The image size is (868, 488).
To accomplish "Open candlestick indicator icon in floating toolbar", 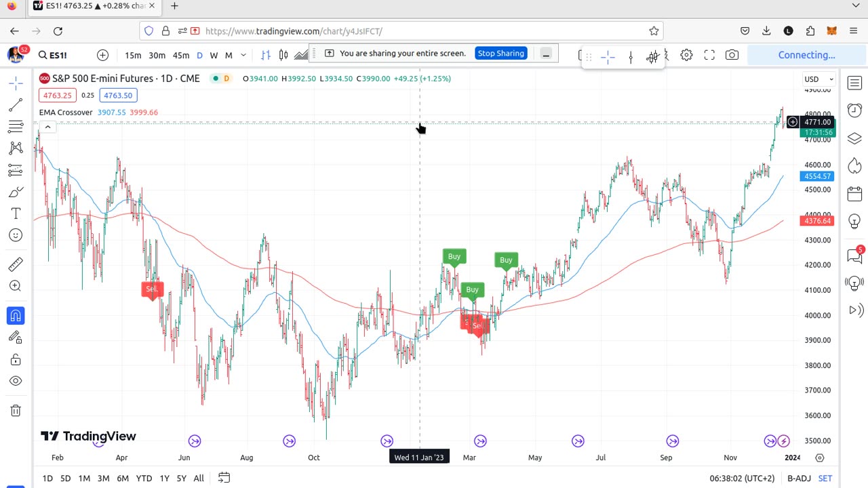I will (652, 57).
